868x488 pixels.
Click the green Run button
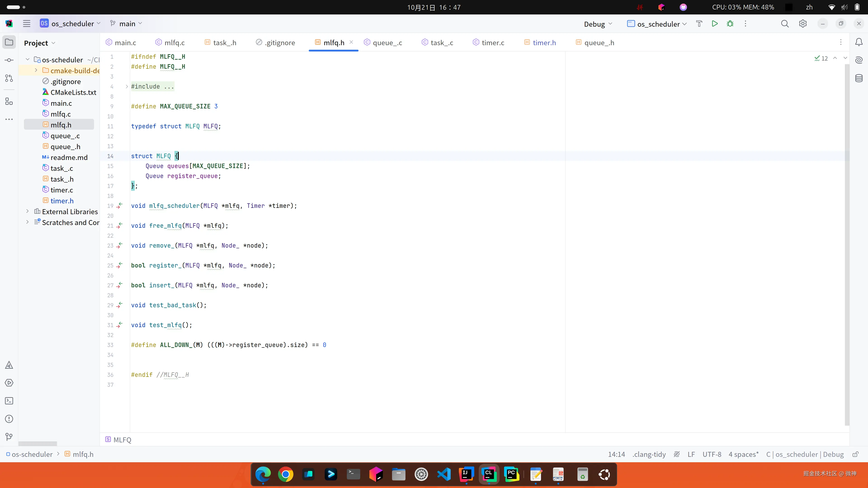(714, 23)
